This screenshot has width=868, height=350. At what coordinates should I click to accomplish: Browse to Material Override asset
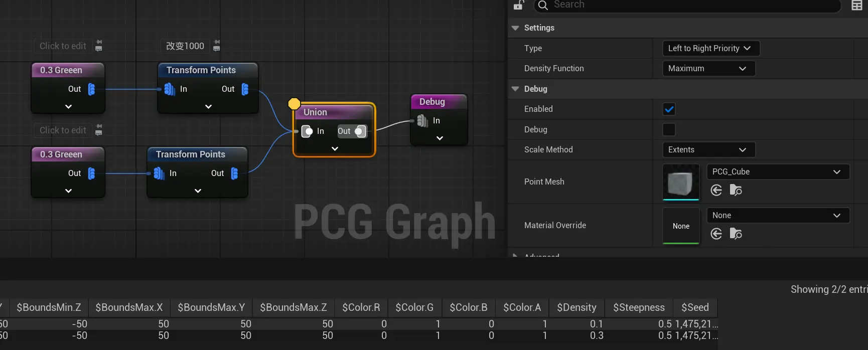tap(736, 234)
